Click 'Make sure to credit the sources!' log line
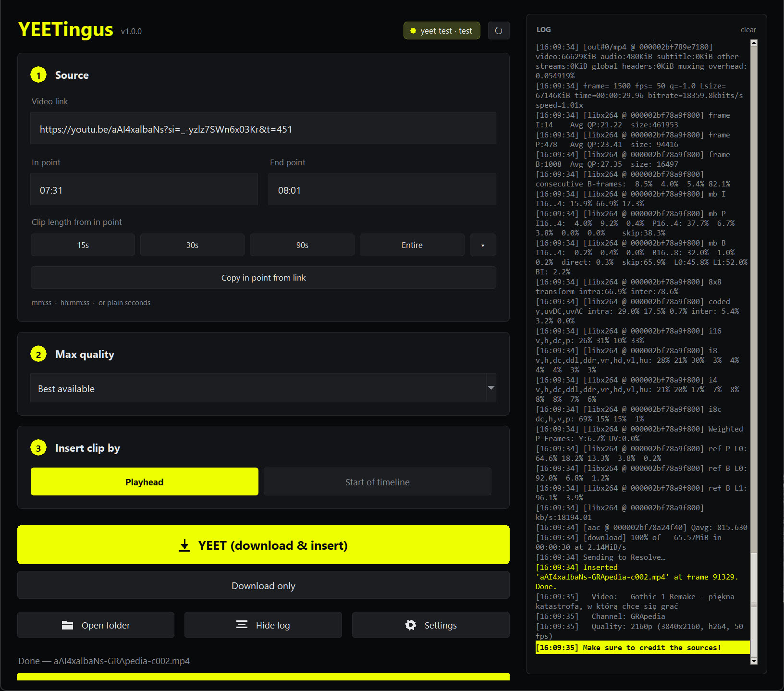The height and width of the screenshot is (691, 784). [x=642, y=647]
